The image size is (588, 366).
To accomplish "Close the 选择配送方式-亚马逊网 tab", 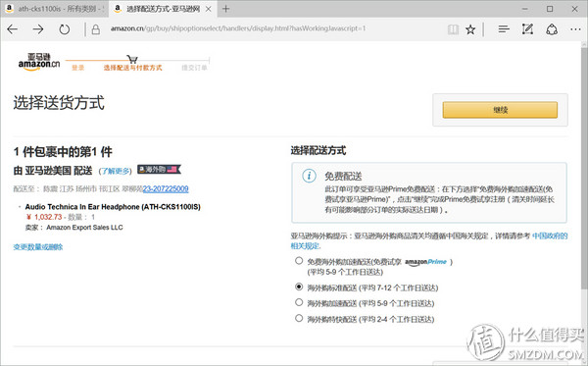I will pos(209,9).
